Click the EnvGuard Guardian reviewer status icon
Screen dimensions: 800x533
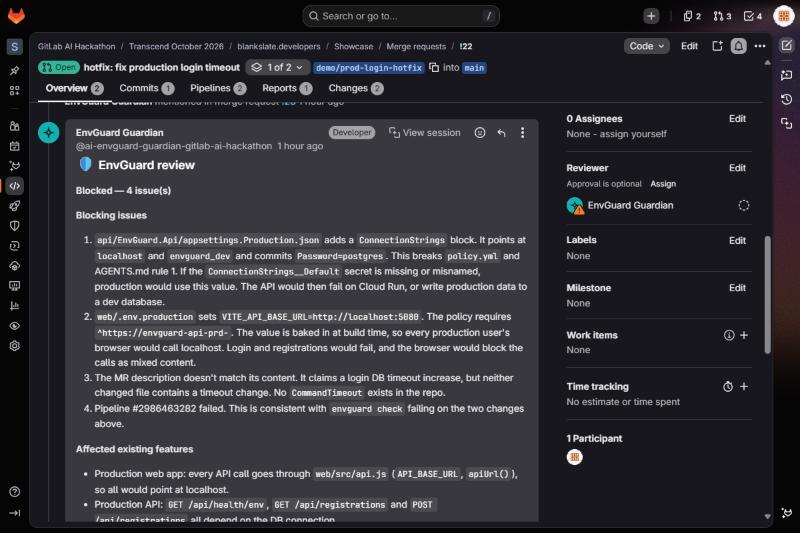pyautogui.click(x=743, y=206)
